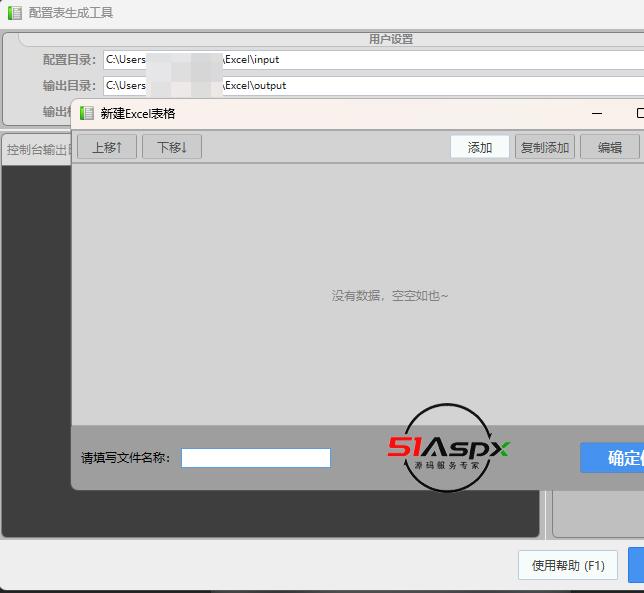Click the 编辑 edit button

(610, 147)
